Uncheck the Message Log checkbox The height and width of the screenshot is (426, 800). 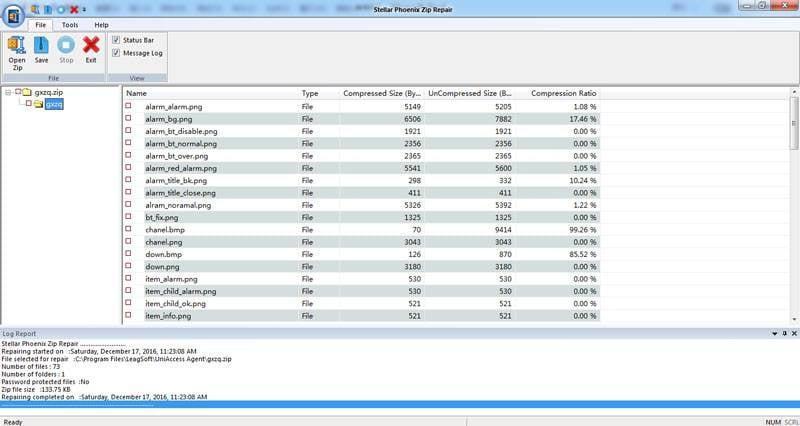[x=117, y=53]
